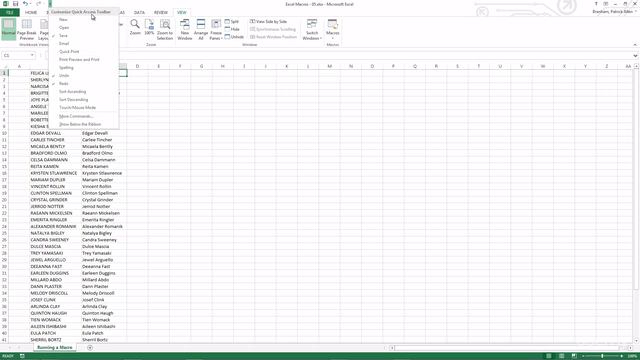This screenshot has width=640, height=360.
Task: Open the FILE tab
Action: (10, 13)
